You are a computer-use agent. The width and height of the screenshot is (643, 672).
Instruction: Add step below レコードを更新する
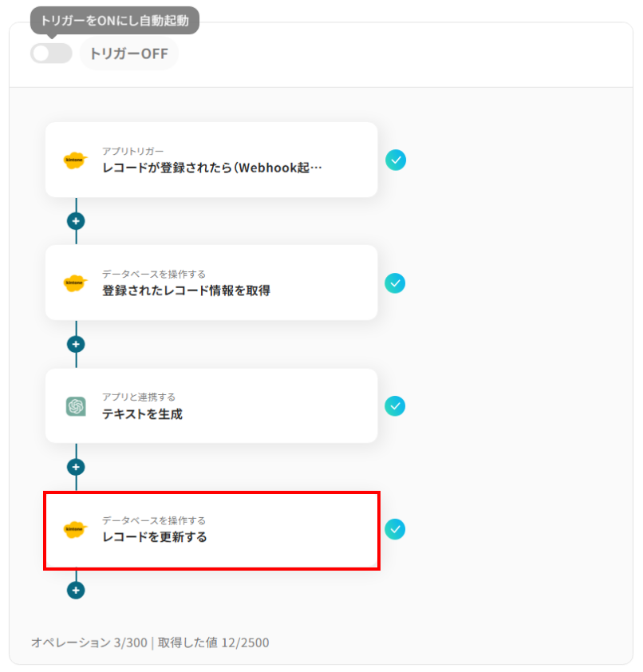coord(76,591)
